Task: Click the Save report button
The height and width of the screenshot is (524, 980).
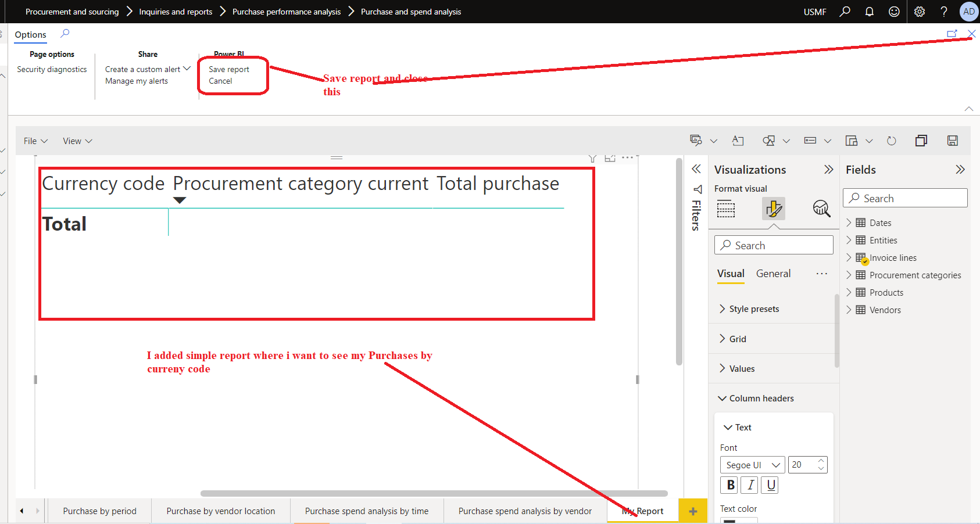Action: 229,69
